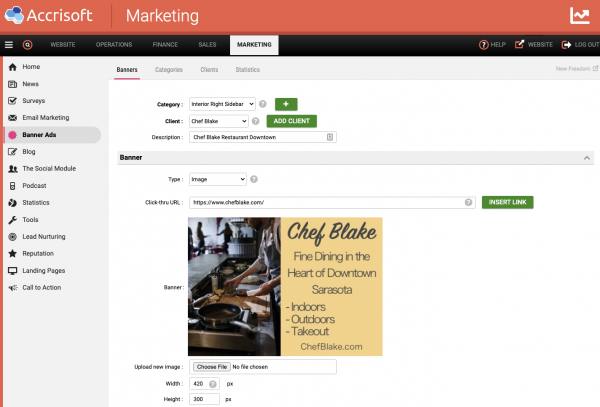The image size is (600, 407).
Task: Click the Call to Action megaphone icon
Action: [x=13, y=288]
